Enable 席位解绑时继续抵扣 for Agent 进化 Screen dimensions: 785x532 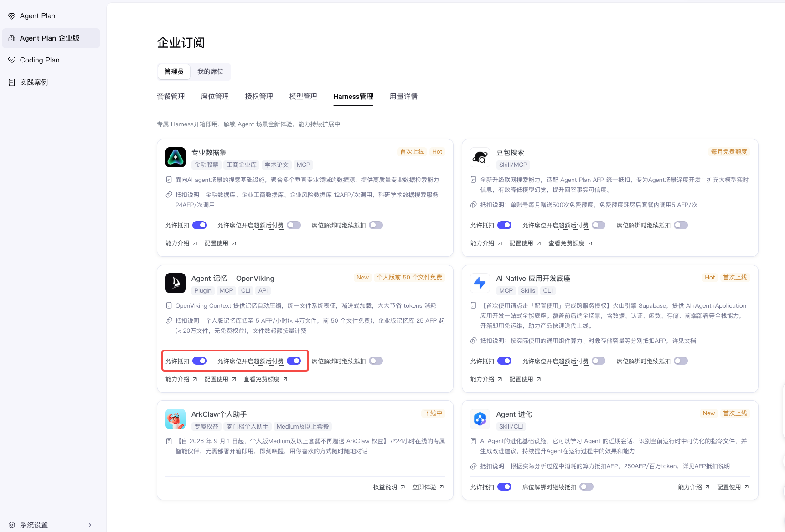point(587,487)
